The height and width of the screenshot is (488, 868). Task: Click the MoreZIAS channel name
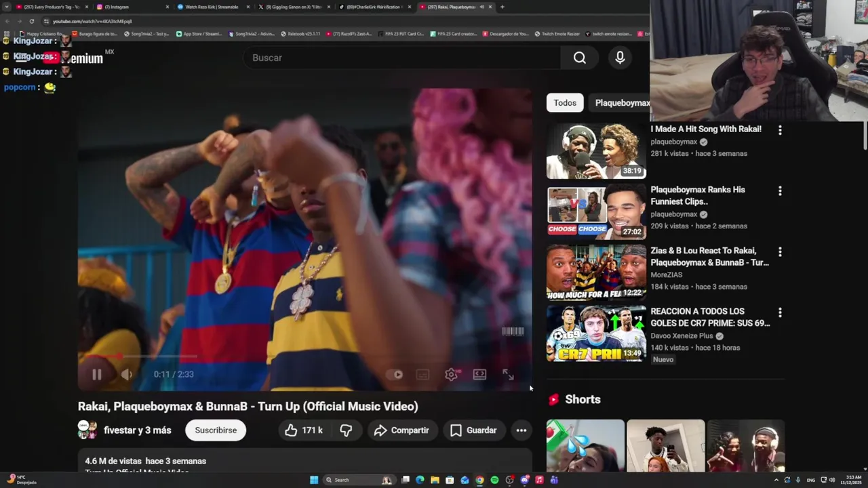666,274
